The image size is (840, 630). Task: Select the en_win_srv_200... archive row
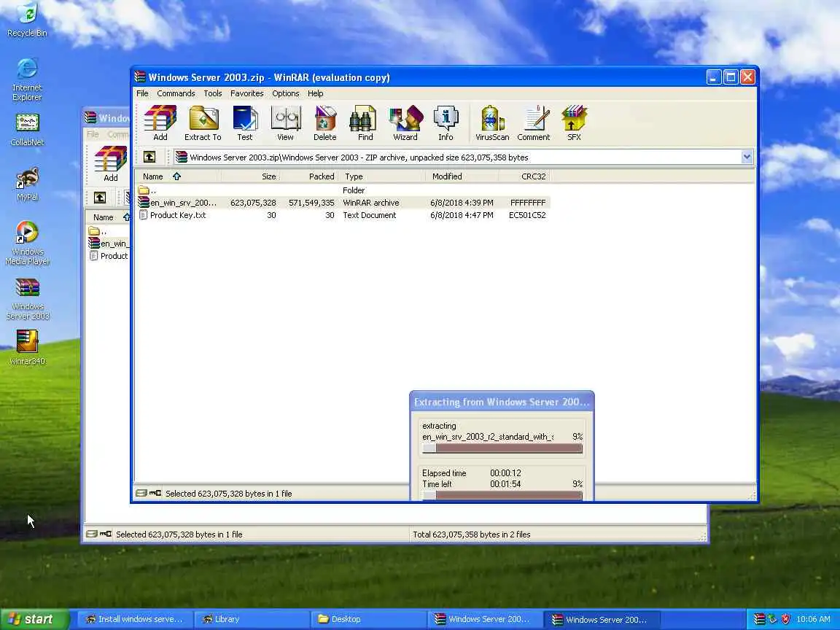(x=343, y=203)
